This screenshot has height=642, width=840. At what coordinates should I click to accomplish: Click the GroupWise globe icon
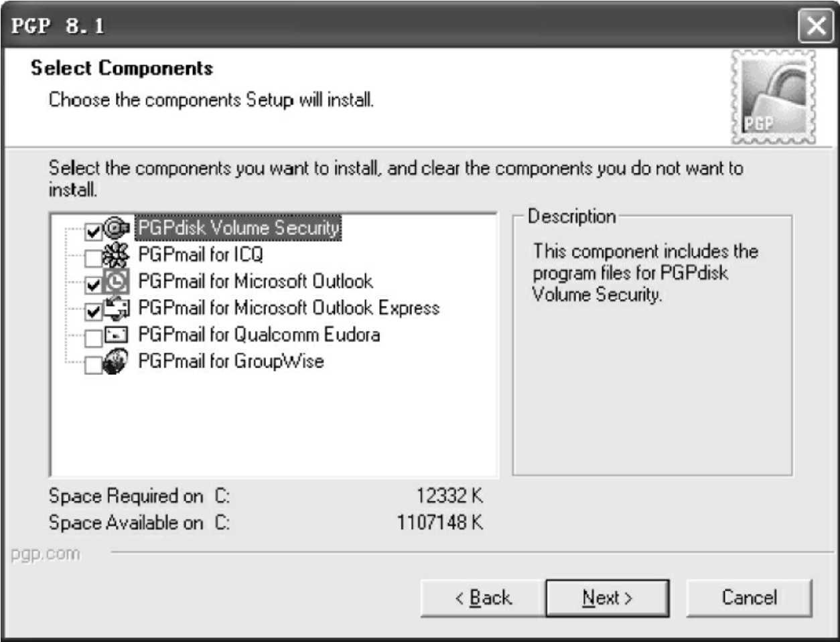pyautogui.click(x=116, y=362)
